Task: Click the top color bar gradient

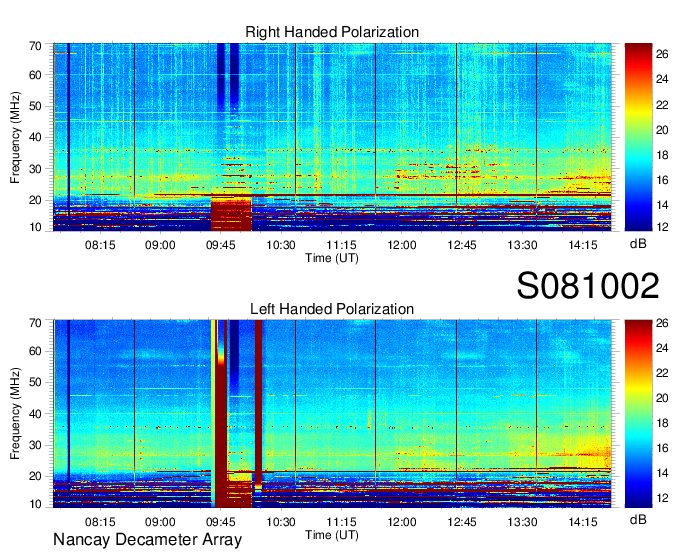Action: coord(638,137)
